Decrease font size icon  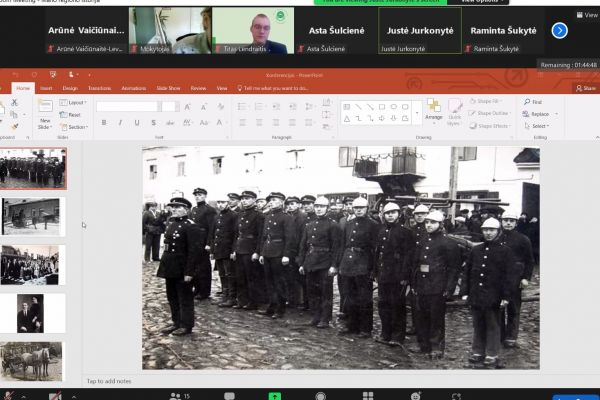coord(204,107)
